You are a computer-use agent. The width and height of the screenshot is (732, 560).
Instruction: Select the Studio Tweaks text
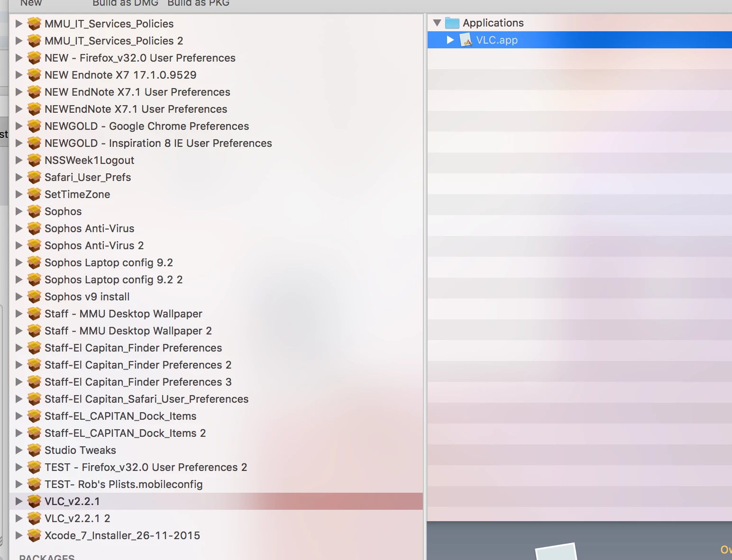(x=80, y=450)
